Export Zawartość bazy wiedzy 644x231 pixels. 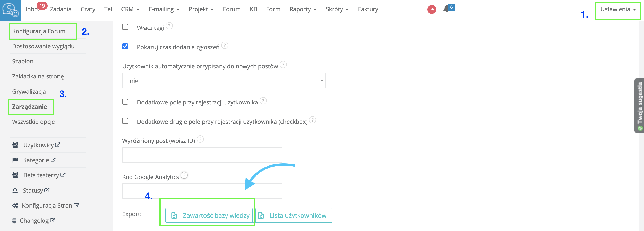click(210, 215)
